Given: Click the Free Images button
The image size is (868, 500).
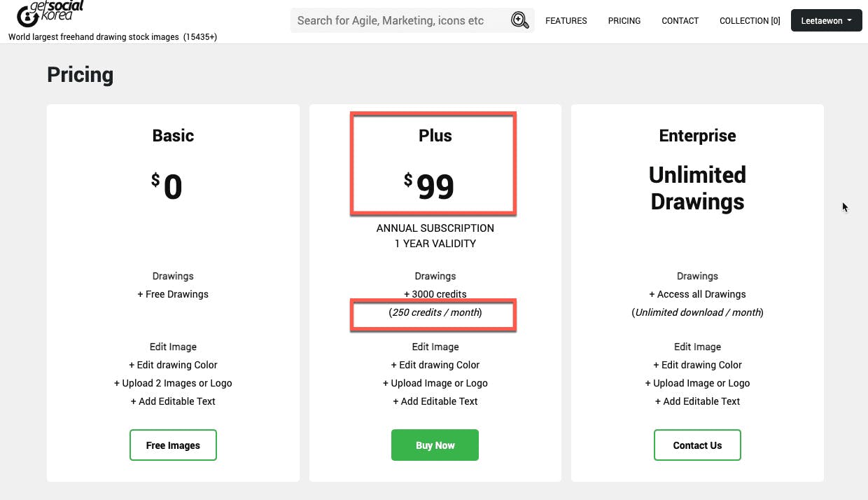Looking at the screenshot, I should point(173,445).
